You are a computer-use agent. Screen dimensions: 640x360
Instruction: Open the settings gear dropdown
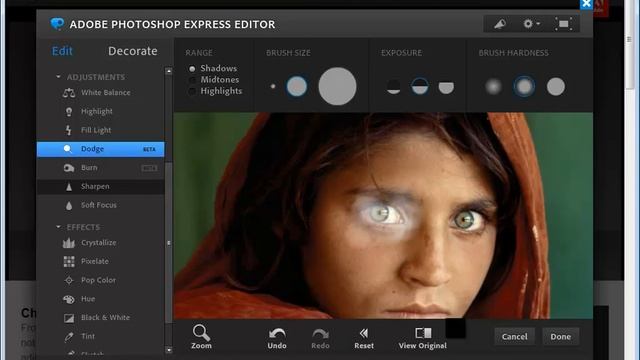(x=531, y=24)
